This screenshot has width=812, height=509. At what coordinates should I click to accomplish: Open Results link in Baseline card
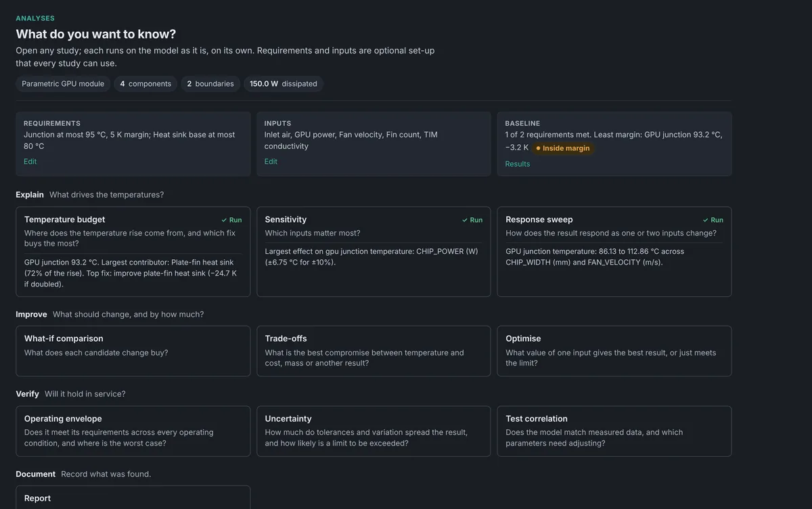[x=518, y=164]
